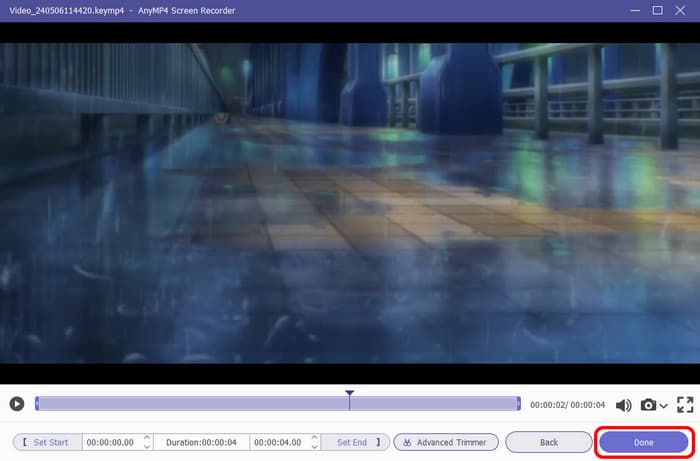The width and height of the screenshot is (700, 461).
Task: Focus the end time field 00:00:04.00
Action: [x=278, y=442]
